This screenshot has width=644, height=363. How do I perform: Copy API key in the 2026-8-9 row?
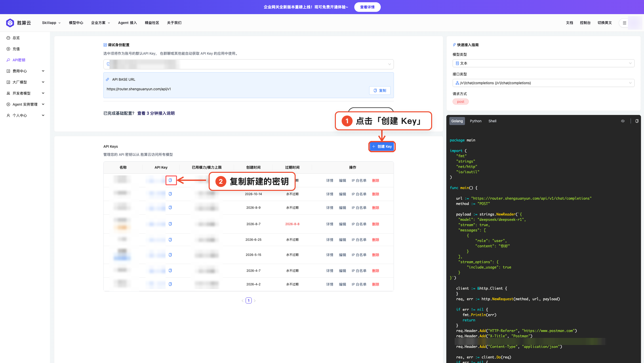pos(170,208)
